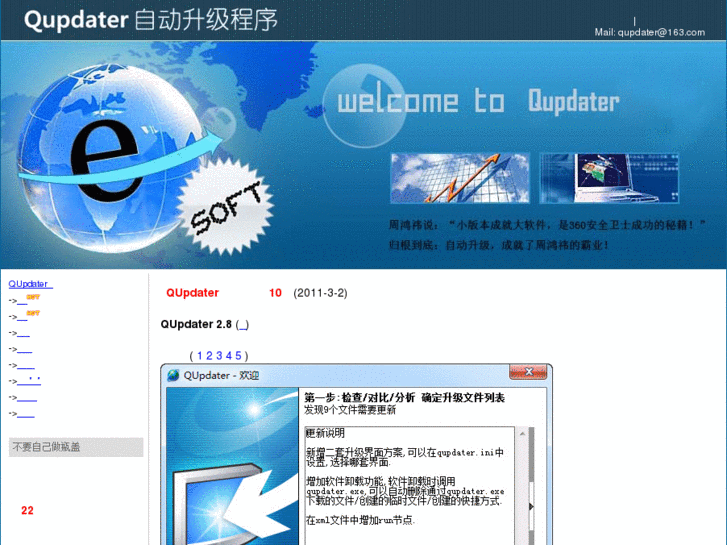
Task: Click the 归根到底:自动升级 line in banner
Action: coord(499,244)
